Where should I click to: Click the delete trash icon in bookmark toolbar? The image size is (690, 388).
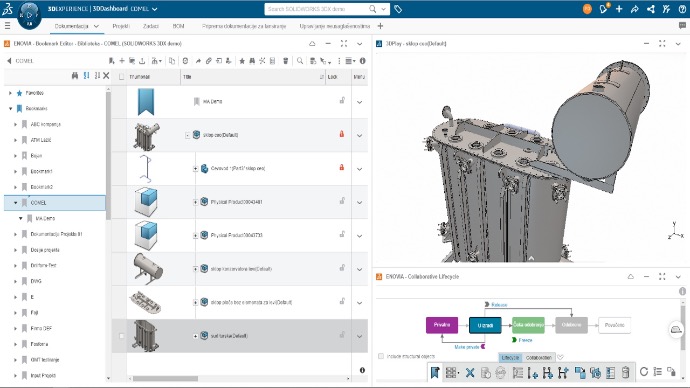coord(285,61)
